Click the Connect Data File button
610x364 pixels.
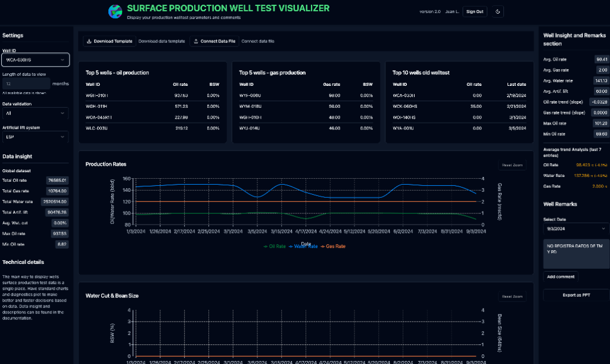(214, 41)
